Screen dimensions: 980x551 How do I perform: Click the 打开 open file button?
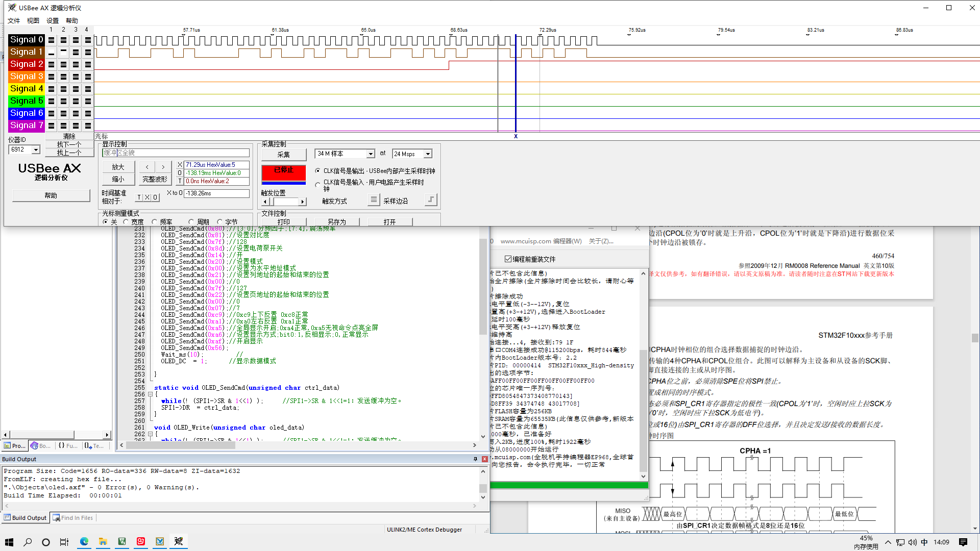[390, 222]
